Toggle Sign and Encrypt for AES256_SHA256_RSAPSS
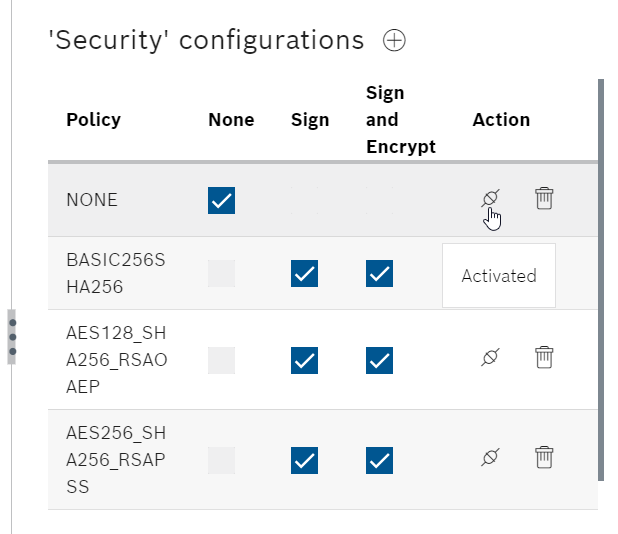Screen dimensions: 618x534 [x=379, y=460]
